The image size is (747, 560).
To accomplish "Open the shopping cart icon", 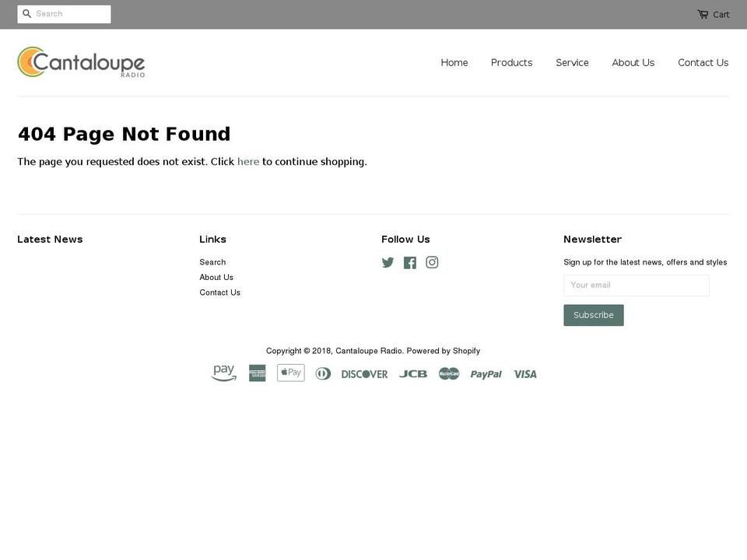I will 703,14.
